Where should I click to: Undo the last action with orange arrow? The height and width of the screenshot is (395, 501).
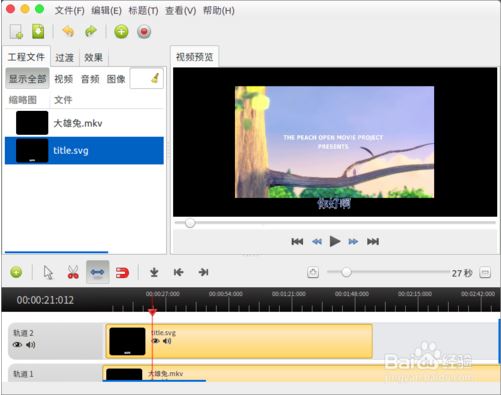68,32
